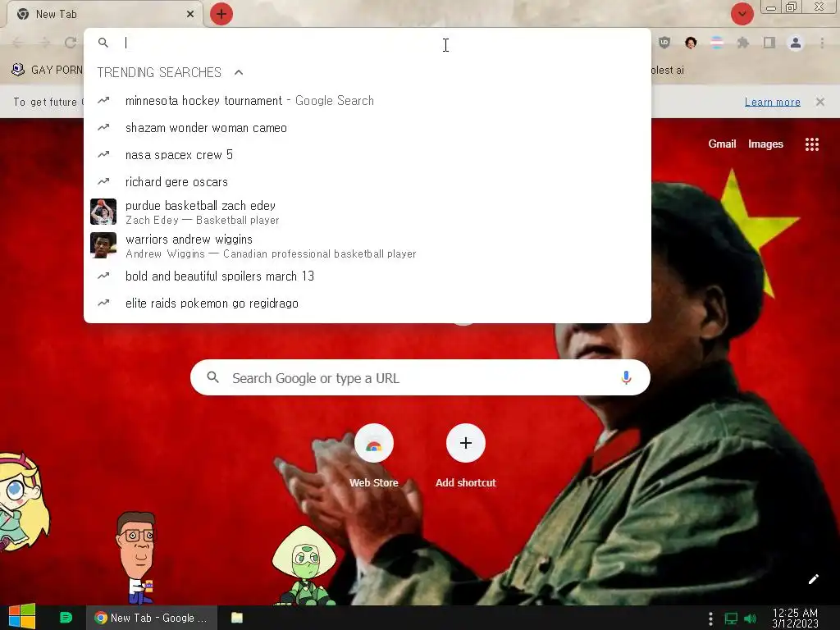The width and height of the screenshot is (840, 630).
Task: Select shazam wonder woman cameo suggestion
Action: point(367,127)
